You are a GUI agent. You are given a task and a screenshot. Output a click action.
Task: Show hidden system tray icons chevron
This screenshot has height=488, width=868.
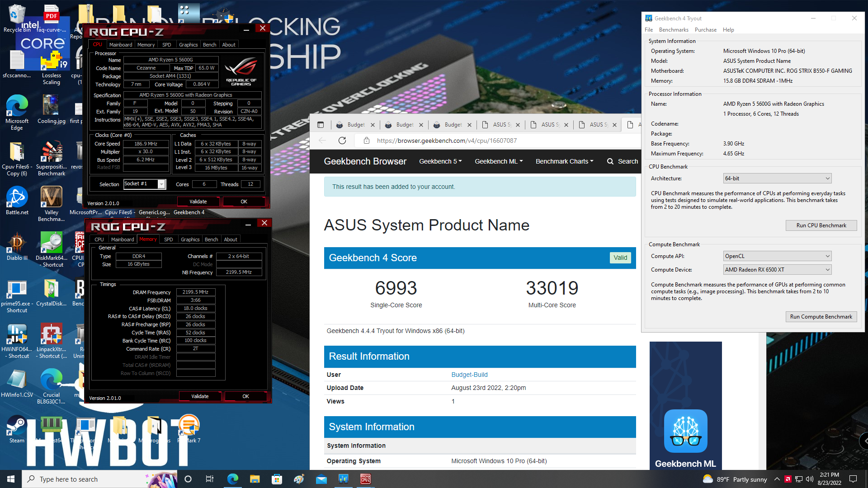tap(777, 479)
